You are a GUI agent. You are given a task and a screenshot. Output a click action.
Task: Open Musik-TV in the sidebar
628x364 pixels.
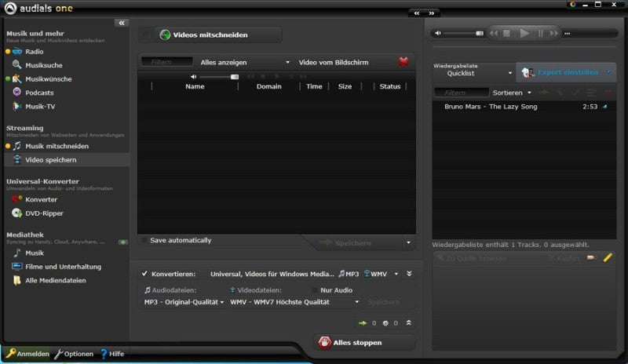40,107
